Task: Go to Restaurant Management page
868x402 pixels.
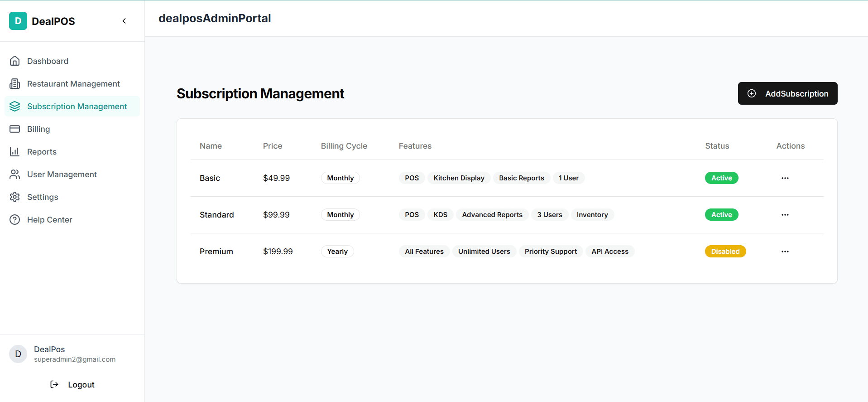Action: (x=73, y=84)
